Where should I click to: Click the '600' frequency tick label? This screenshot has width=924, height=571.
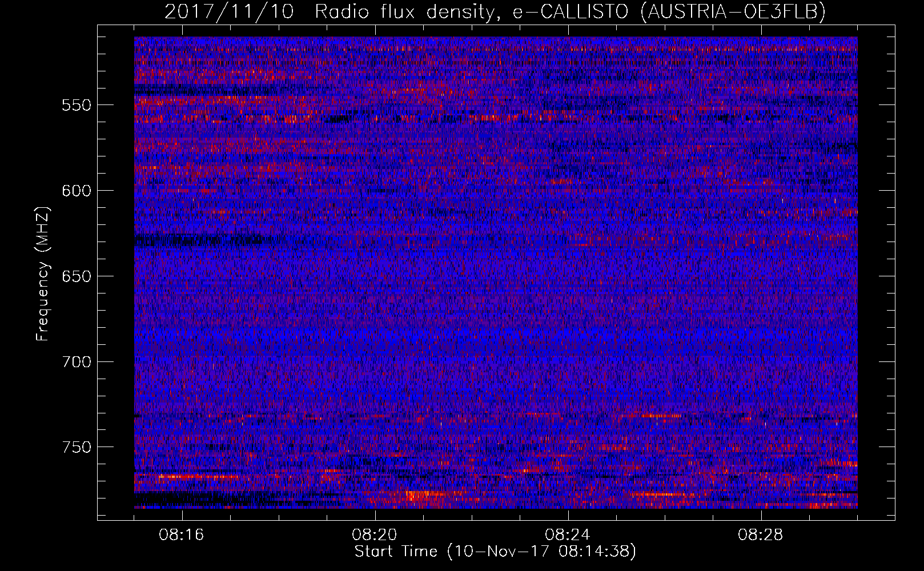tap(77, 191)
